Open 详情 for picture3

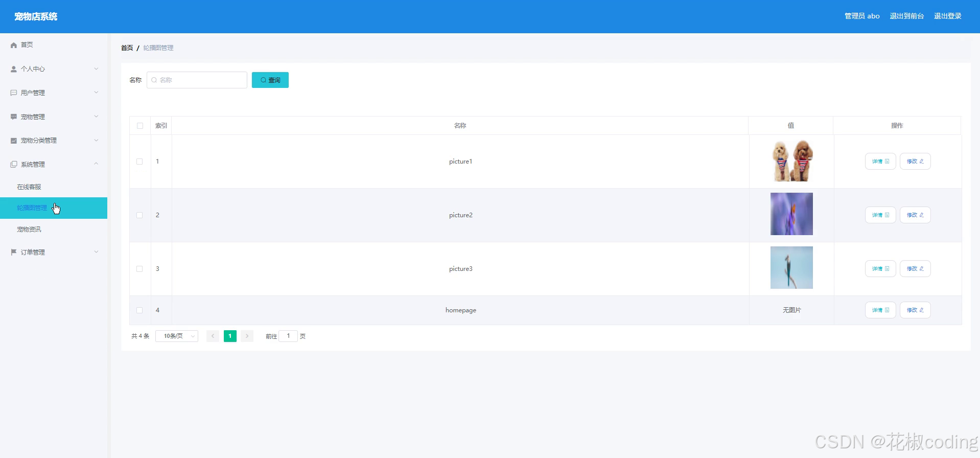[x=880, y=269]
